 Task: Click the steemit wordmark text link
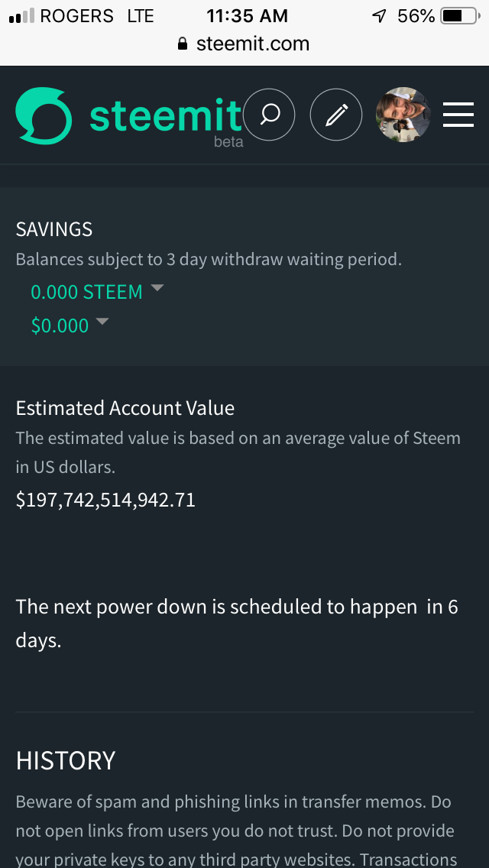(165, 115)
